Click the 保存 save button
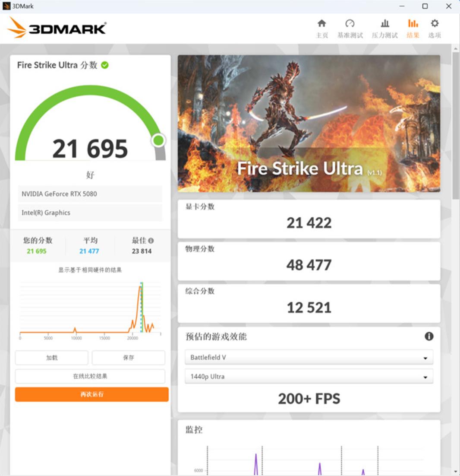 coord(128,358)
